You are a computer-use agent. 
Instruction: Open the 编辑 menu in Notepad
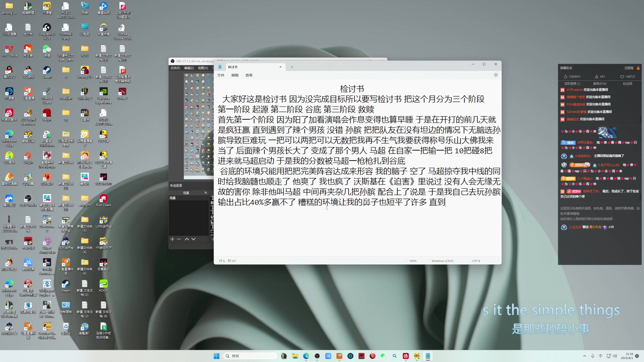pos(235,75)
